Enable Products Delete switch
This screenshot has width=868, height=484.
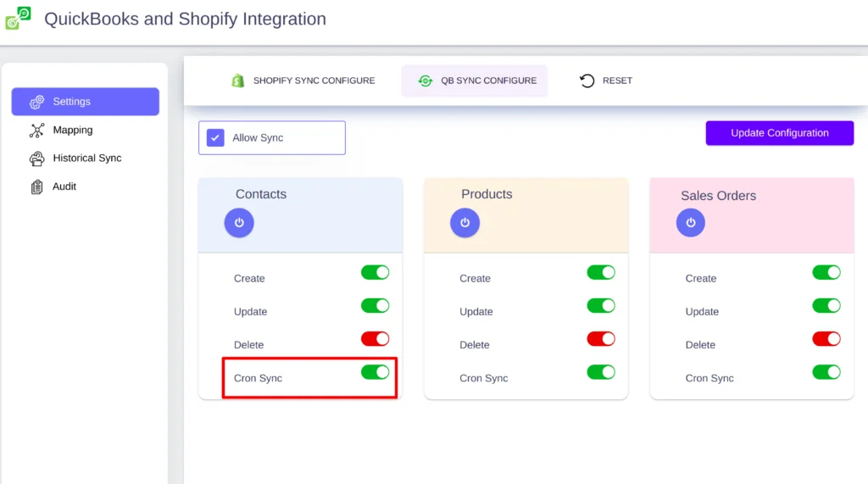point(601,339)
